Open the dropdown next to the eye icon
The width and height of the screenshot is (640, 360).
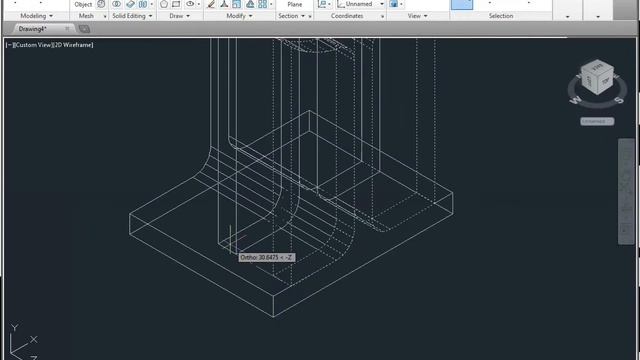click(199, 4)
